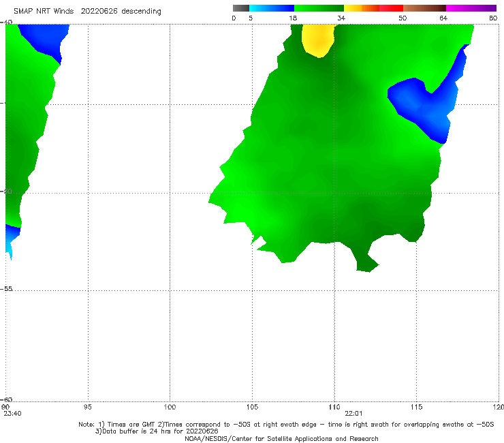Click the swath time label 23:40
The height and width of the screenshot is (443, 504).
pos(12,414)
